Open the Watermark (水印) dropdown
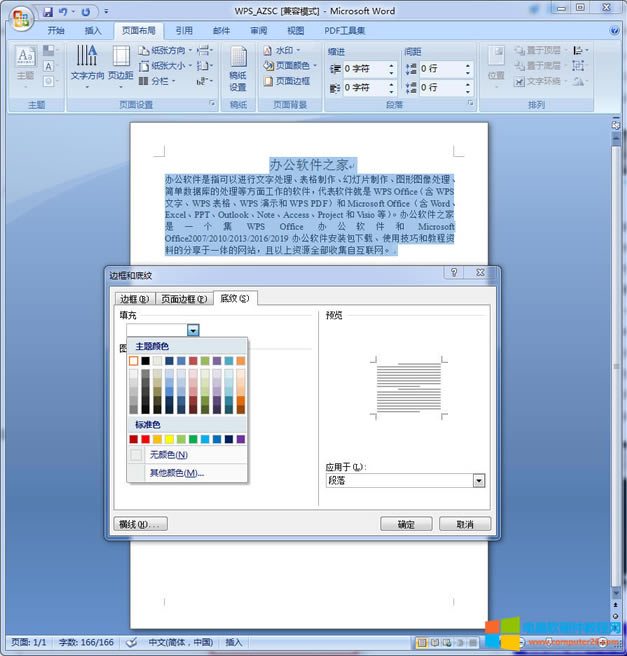This screenshot has width=627, height=656. [x=282, y=50]
